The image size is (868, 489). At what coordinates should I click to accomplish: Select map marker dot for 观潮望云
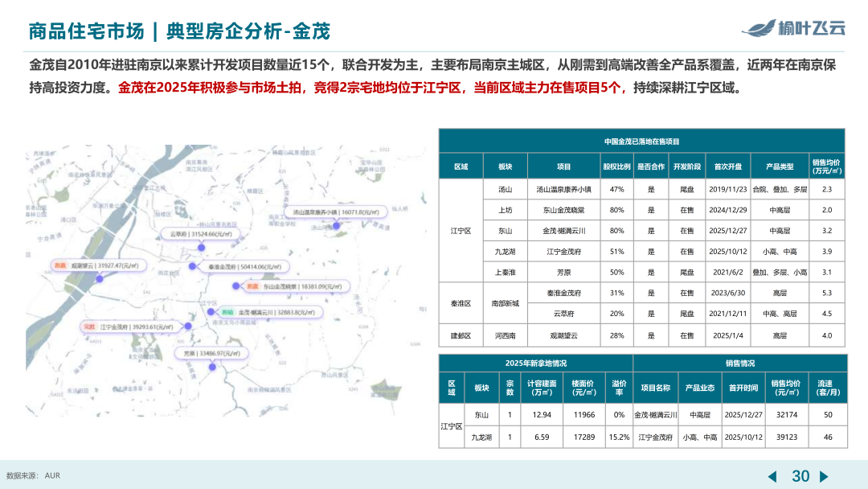pyautogui.click(x=99, y=278)
